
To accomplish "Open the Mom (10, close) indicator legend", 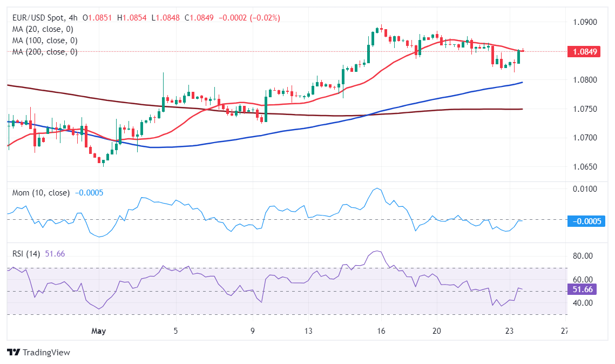I will [x=41, y=193].
